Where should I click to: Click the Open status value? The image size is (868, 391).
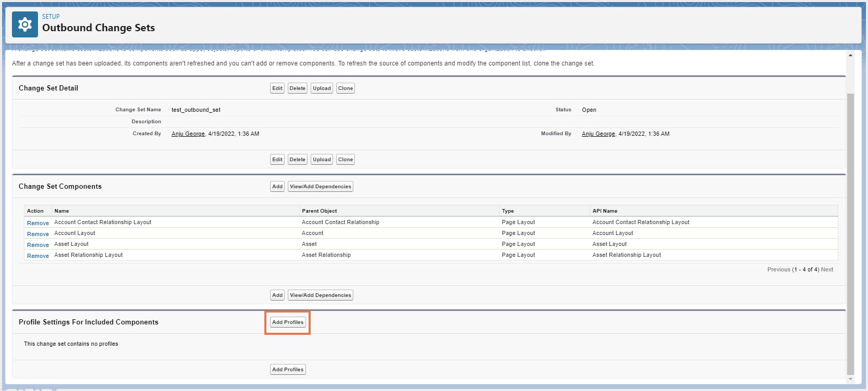click(589, 110)
